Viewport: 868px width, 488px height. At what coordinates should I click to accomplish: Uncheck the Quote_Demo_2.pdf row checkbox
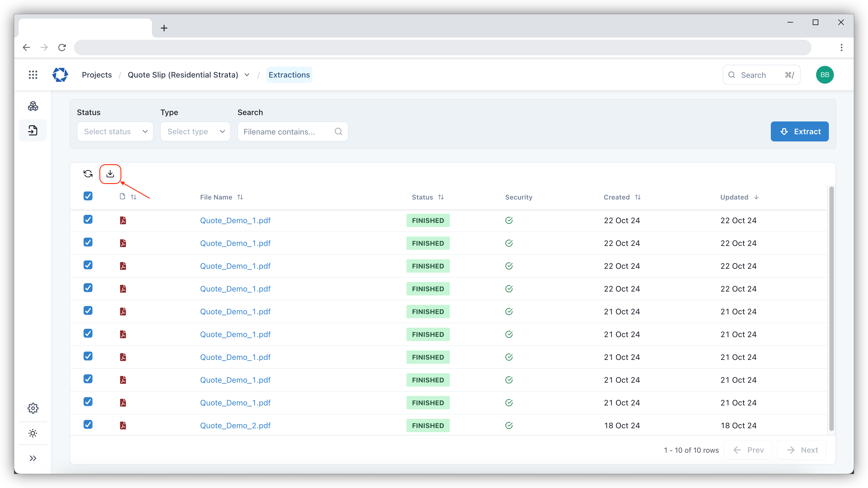click(88, 425)
